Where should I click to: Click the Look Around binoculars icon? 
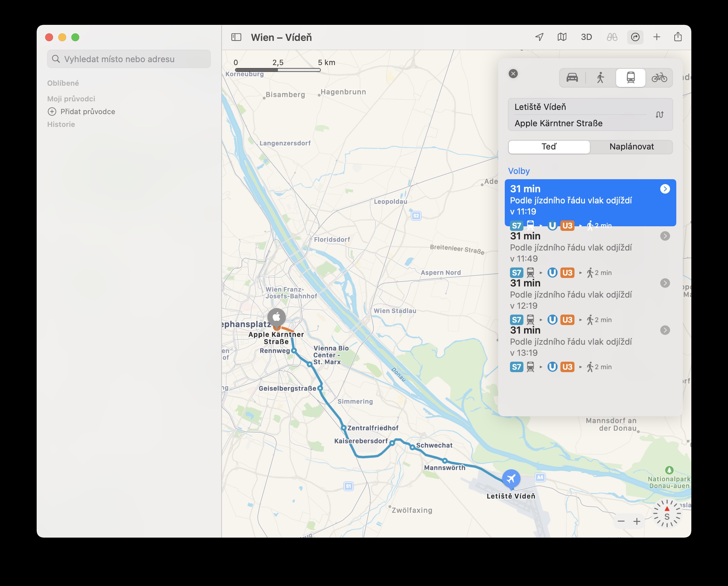612,37
